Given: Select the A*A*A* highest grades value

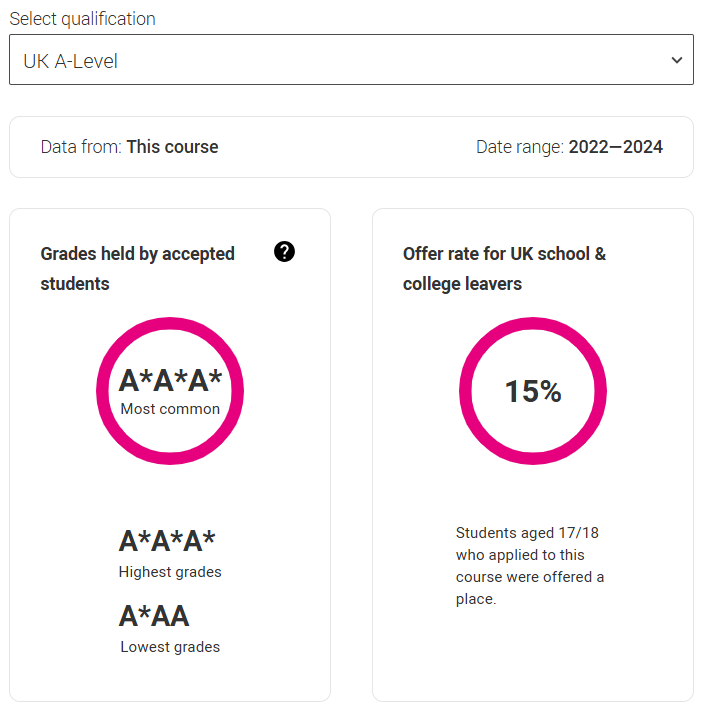Looking at the screenshot, I should [x=167, y=541].
